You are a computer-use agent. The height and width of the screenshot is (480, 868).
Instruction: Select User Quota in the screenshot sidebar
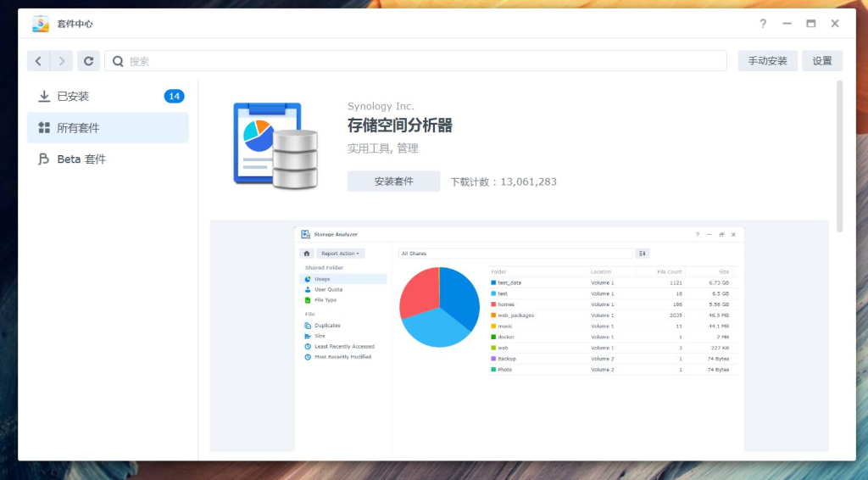(x=343, y=289)
